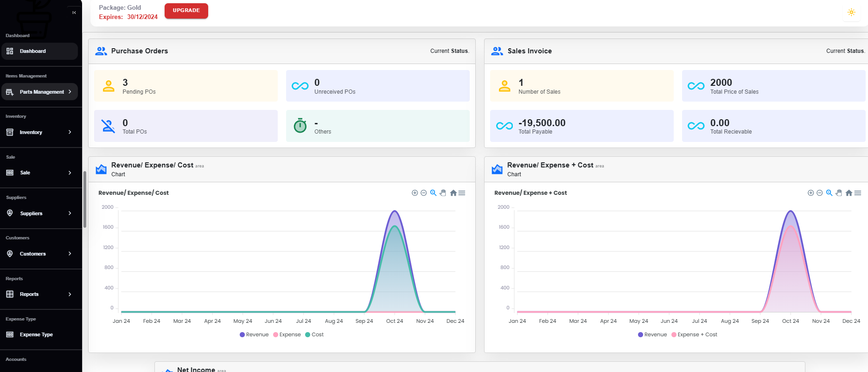Toggle Expense + Cost legend swatch on right chart

(674, 334)
